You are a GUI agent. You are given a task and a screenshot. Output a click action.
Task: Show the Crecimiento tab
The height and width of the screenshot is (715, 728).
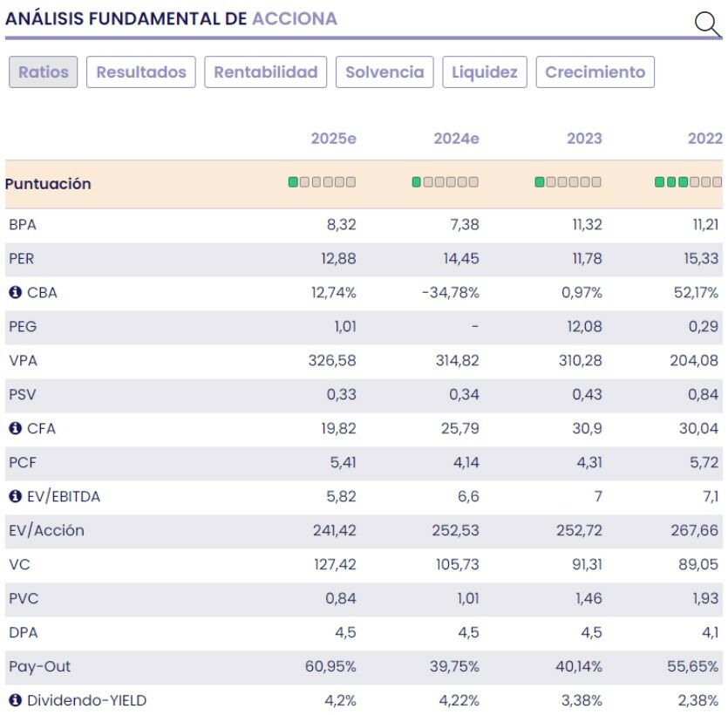[x=595, y=72]
